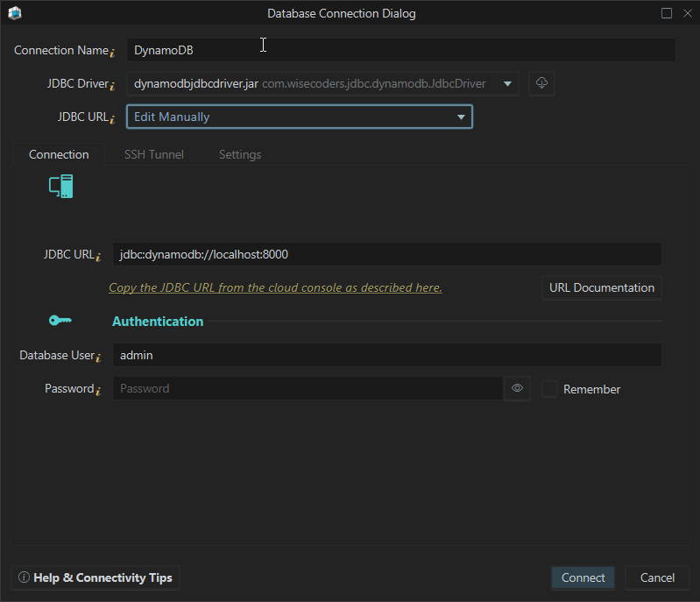Focus the Connection Name field

[401, 50]
